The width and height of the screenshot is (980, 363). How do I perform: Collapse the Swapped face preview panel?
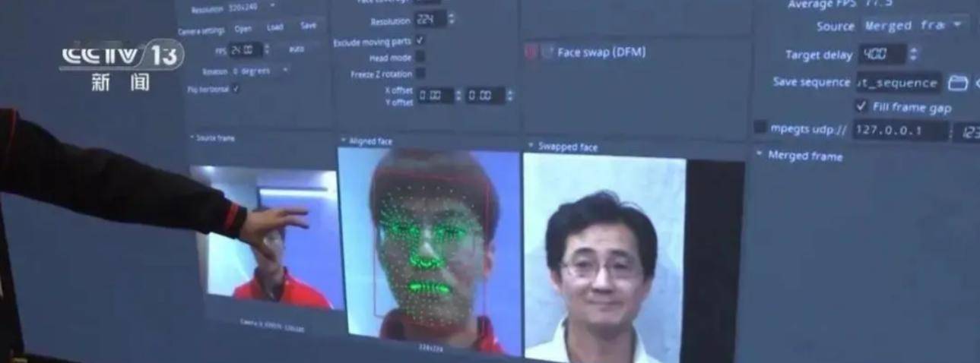point(531,146)
